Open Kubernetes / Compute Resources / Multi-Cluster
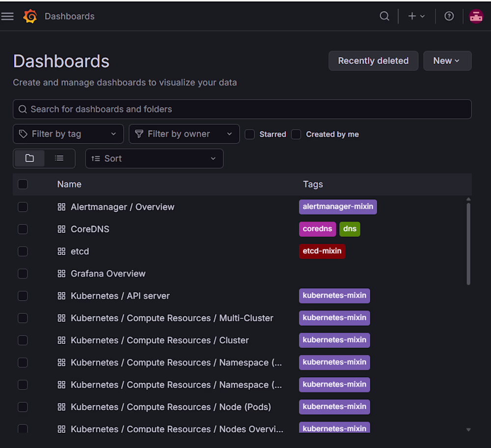The width and height of the screenshot is (491, 448). 172,318
